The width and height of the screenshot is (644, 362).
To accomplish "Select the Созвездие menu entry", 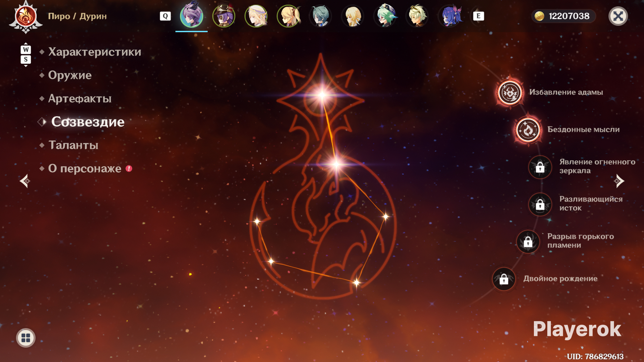I will pyautogui.click(x=88, y=122).
